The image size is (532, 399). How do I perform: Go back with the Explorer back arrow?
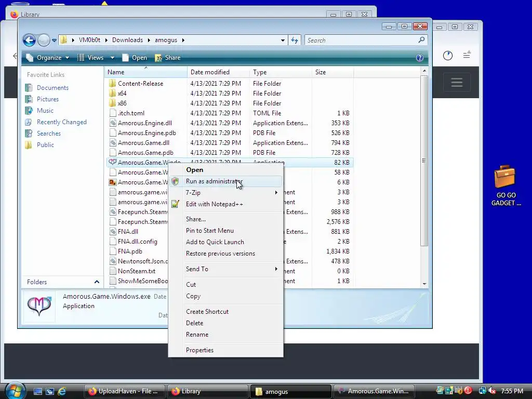tap(29, 40)
